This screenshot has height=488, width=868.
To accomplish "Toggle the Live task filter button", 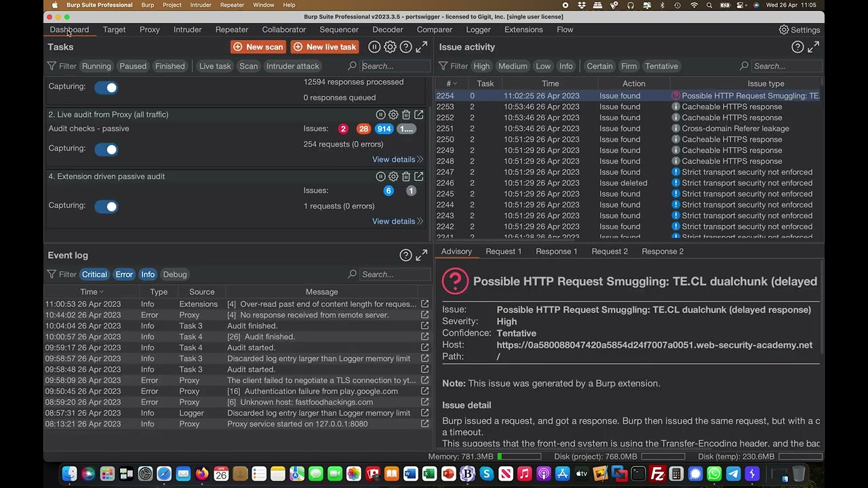I will pos(215,66).
